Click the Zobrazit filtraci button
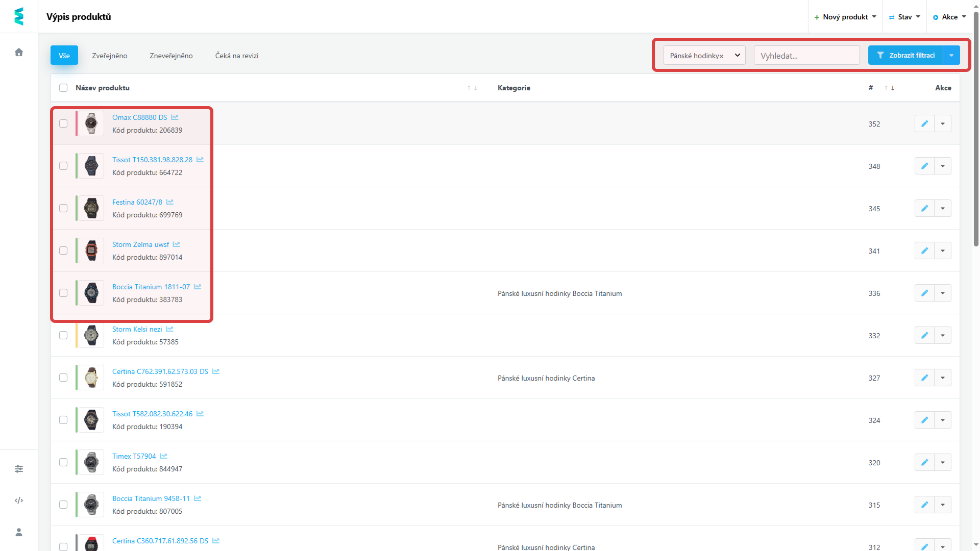The image size is (980, 551). coord(905,55)
